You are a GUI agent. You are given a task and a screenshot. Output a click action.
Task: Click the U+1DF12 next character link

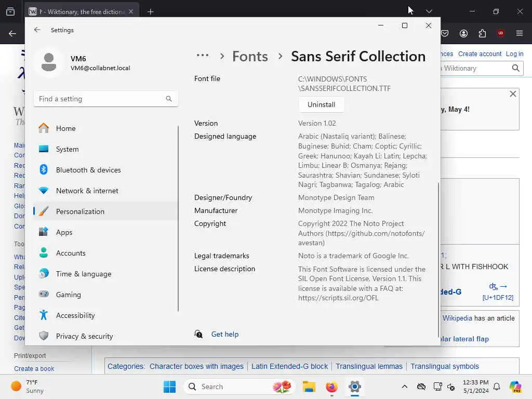498,292
